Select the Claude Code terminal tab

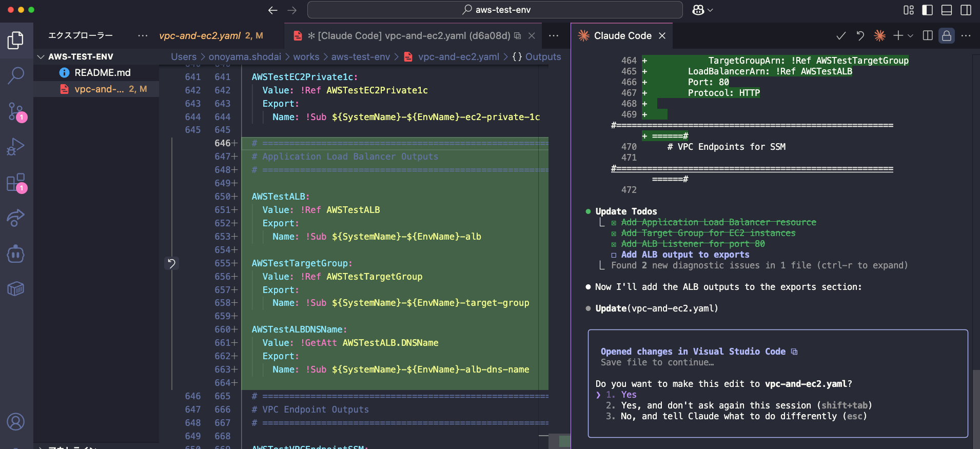click(622, 35)
